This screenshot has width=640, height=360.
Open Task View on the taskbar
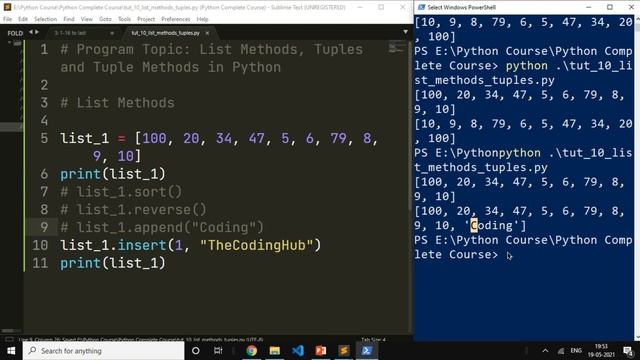tap(218, 351)
